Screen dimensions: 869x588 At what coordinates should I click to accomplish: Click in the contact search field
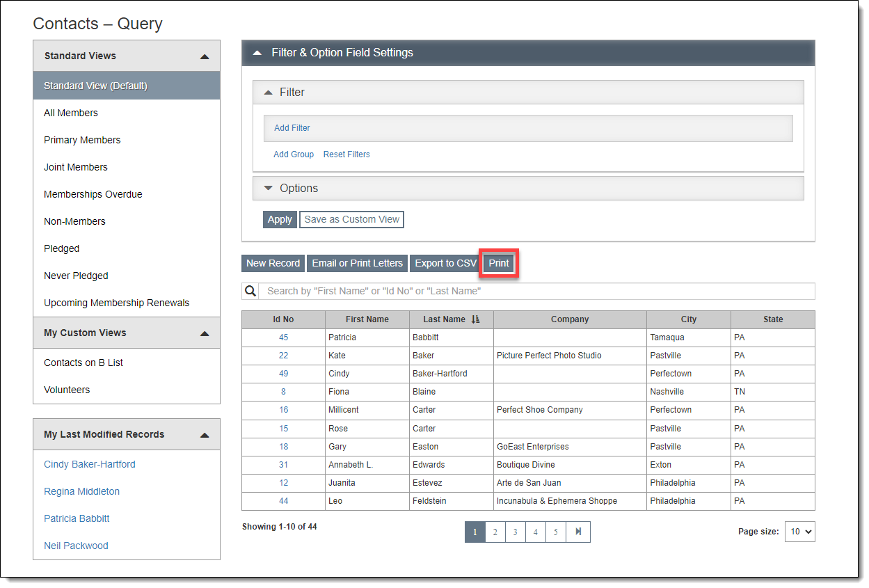click(x=536, y=291)
